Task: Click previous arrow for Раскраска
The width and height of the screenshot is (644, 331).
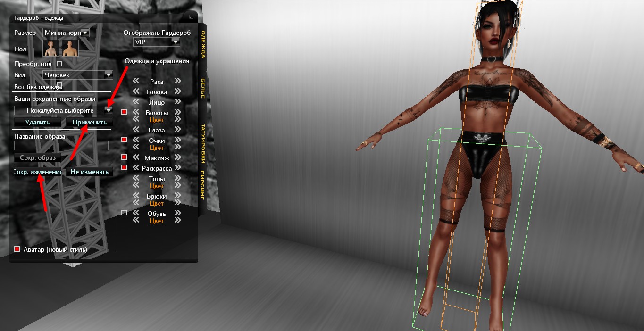Action: tap(136, 168)
